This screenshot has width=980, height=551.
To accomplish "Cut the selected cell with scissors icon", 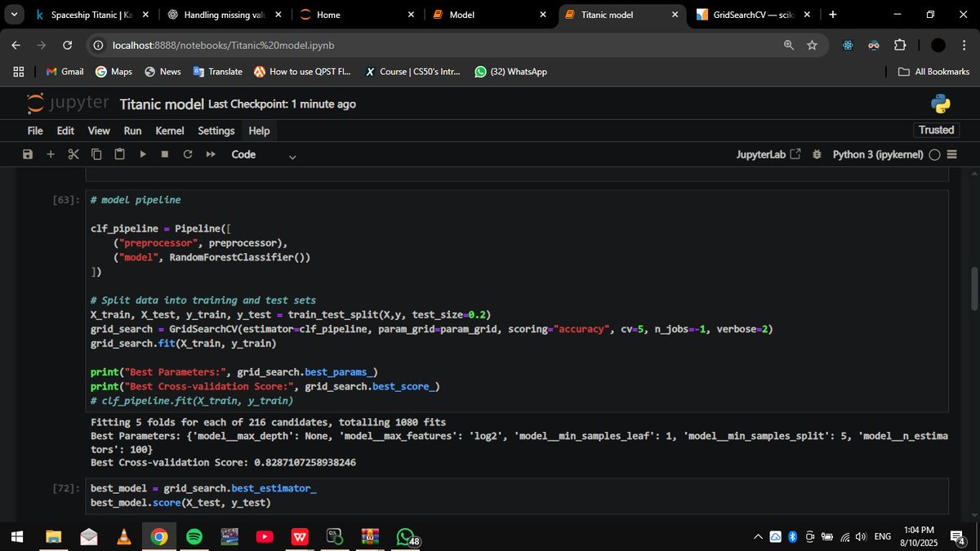I will (x=73, y=154).
